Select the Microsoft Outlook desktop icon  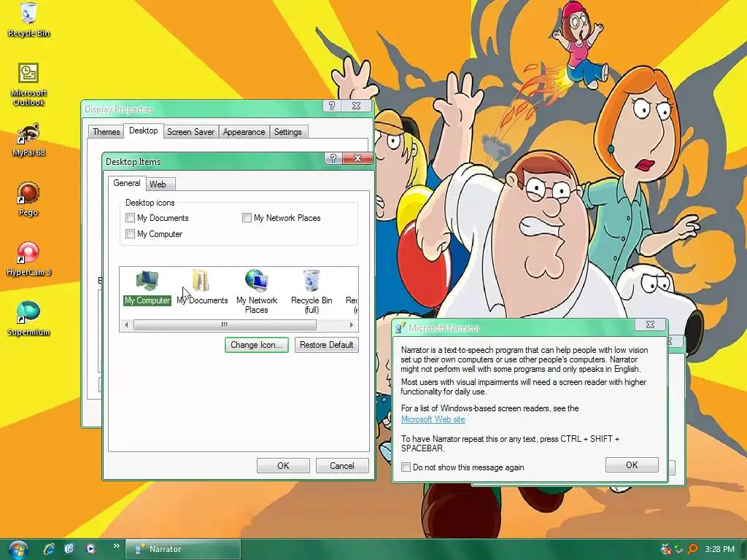[x=28, y=85]
